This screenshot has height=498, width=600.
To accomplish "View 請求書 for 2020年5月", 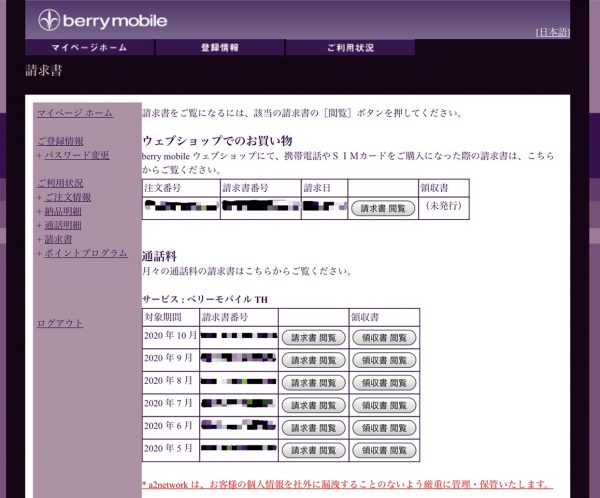I will [x=314, y=451].
